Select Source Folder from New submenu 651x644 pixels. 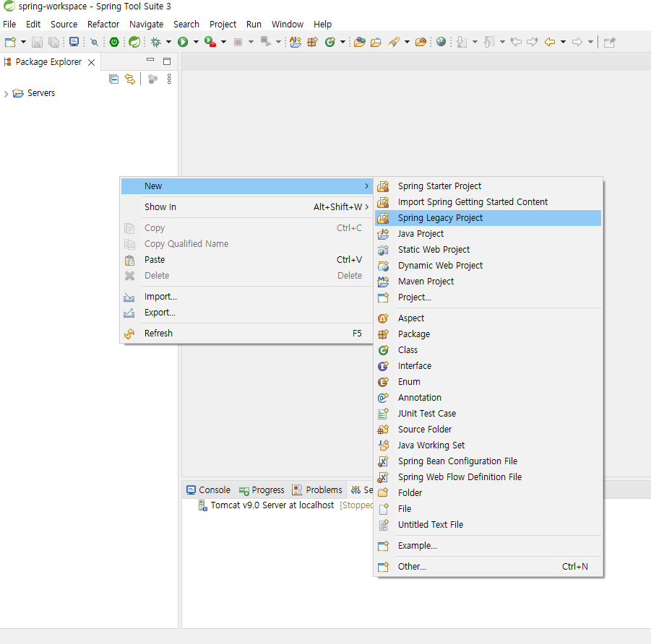click(488, 429)
